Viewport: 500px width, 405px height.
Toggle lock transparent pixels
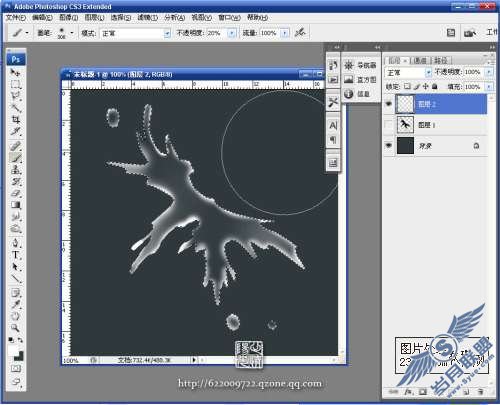coord(407,87)
